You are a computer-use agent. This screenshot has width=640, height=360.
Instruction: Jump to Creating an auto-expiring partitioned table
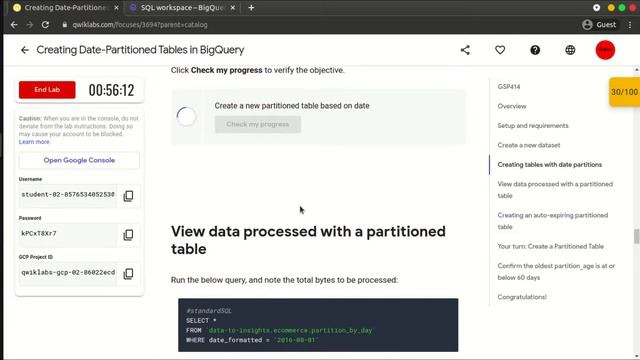[x=553, y=221]
